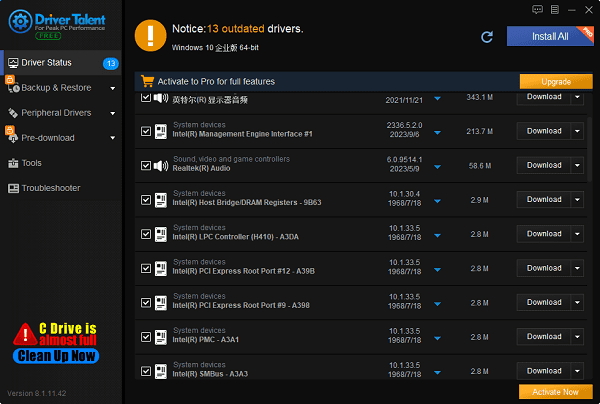This screenshot has height=404, width=600.
Task: Click the Troubleshooter sidebar icon
Action: pos(13,188)
